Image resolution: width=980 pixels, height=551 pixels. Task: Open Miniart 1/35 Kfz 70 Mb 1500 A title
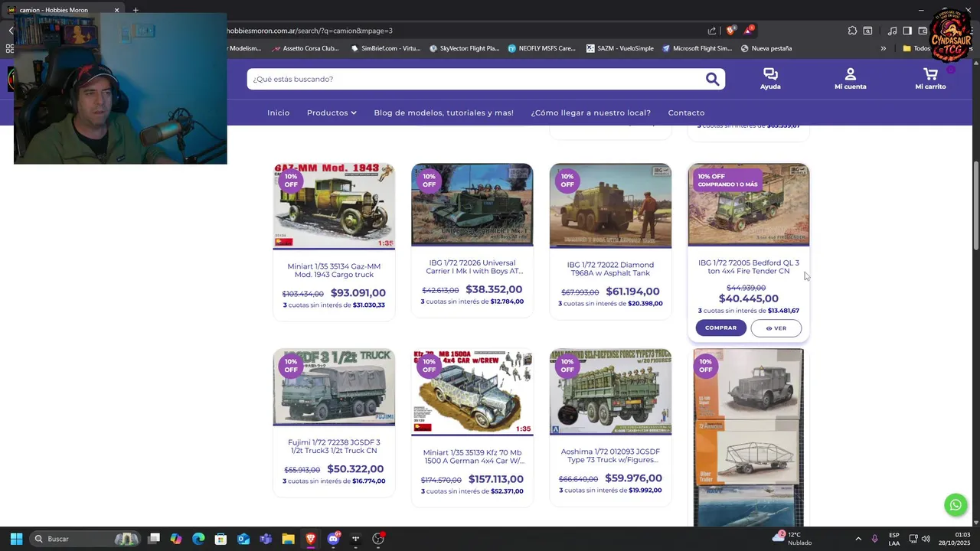point(472,457)
